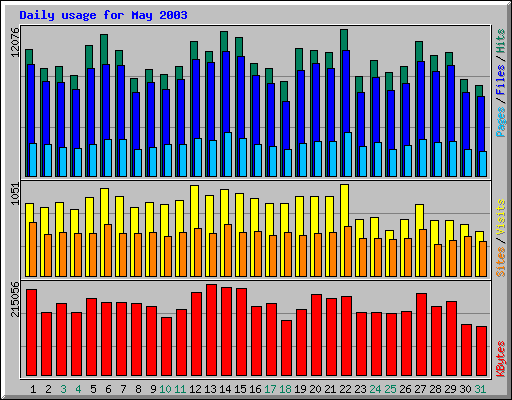
Task: Select green weekend day label 10
Action: tap(165, 389)
